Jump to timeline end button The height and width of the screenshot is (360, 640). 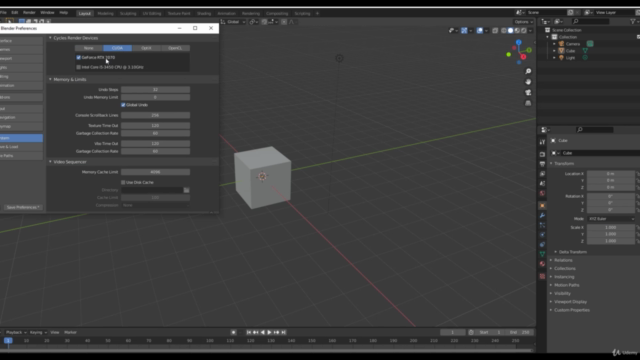pyautogui.click(x=284, y=332)
